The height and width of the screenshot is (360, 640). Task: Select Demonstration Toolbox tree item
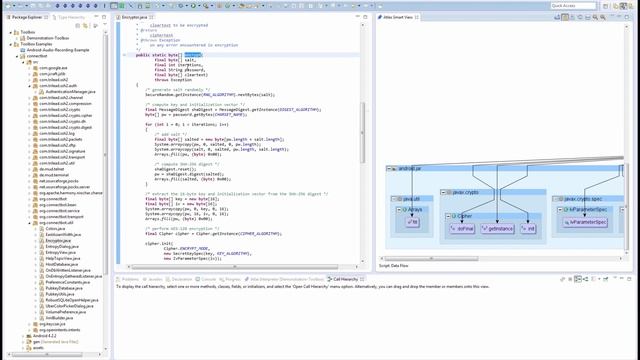(48, 38)
